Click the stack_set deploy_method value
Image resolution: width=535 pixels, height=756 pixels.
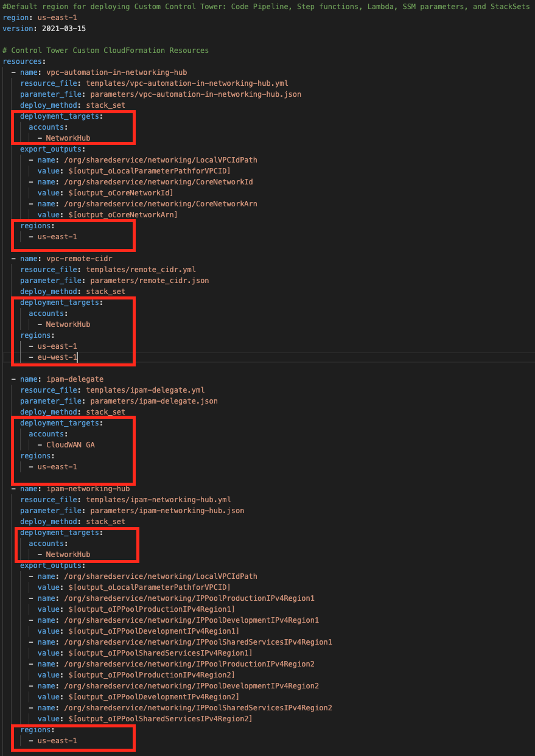coord(105,105)
